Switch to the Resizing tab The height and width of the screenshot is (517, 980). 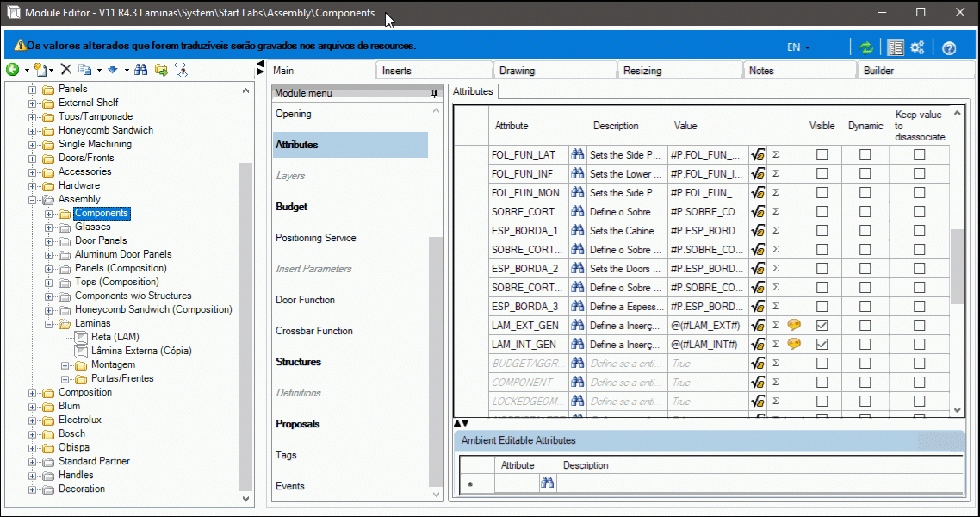680,71
